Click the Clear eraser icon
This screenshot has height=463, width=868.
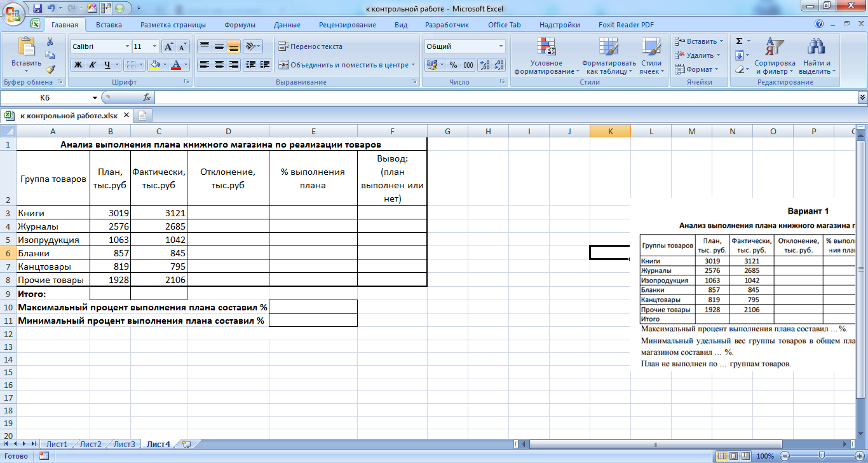[739, 69]
